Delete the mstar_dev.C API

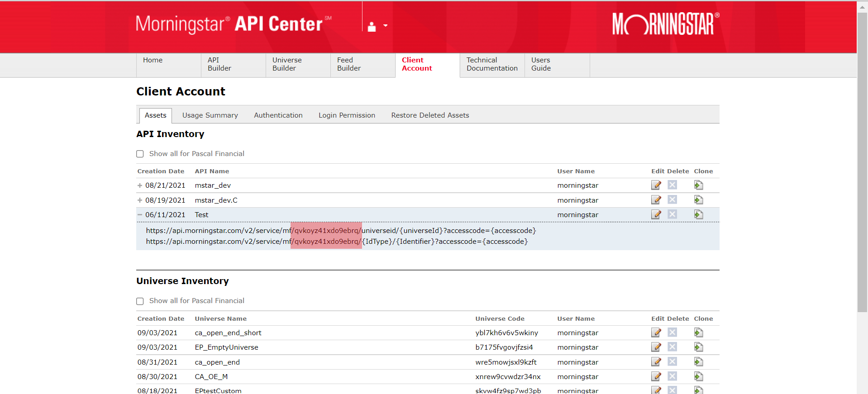point(672,199)
